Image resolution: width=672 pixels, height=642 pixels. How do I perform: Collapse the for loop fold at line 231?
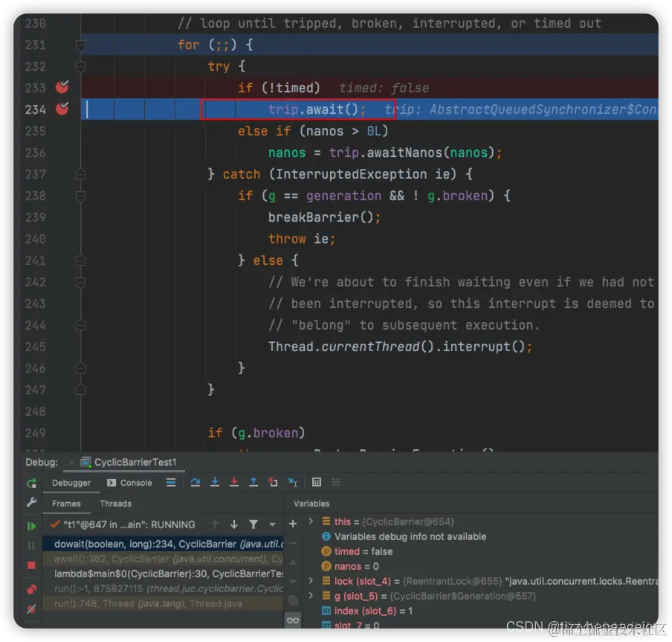[x=80, y=45]
